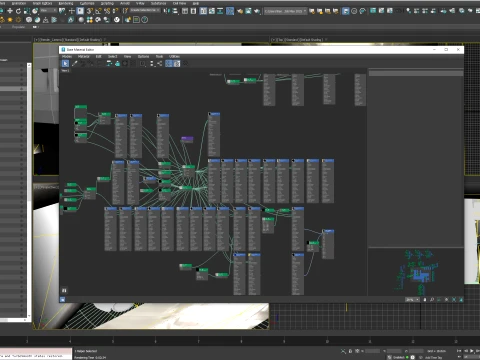Viewport: 480px width, 360px height.
Task: Click Zoom Extents in Slate navigation bar
Action: [x=447, y=300]
